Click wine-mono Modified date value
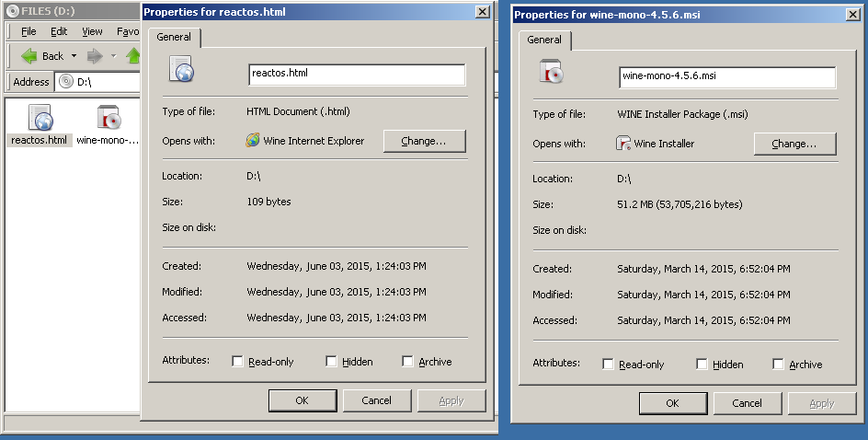 click(704, 295)
